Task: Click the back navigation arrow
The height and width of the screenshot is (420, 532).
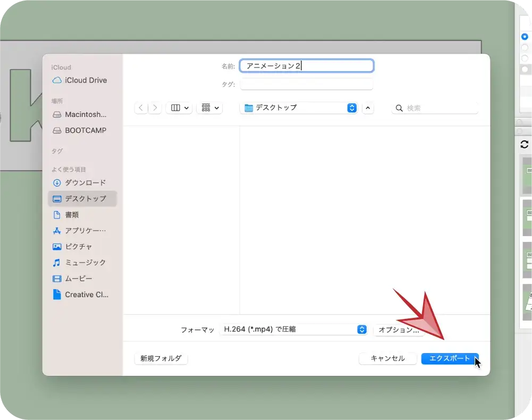Action: (x=141, y=108)
